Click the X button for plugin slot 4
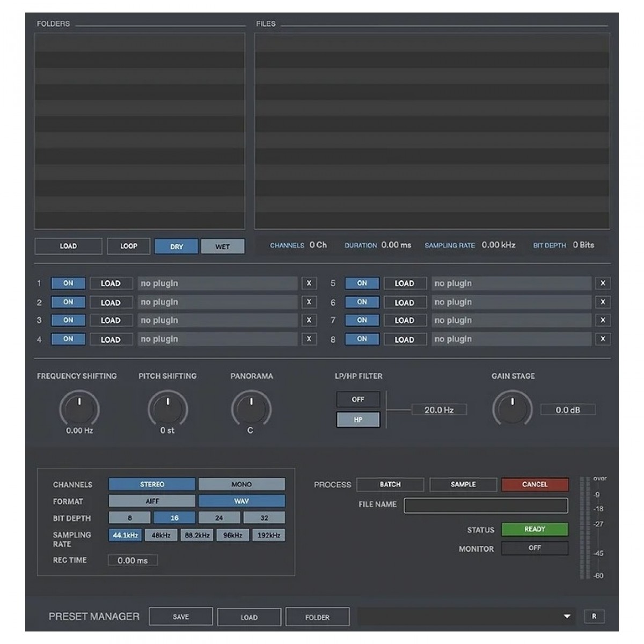This screenshot has width=644, height=644. [x=309, y=339]
